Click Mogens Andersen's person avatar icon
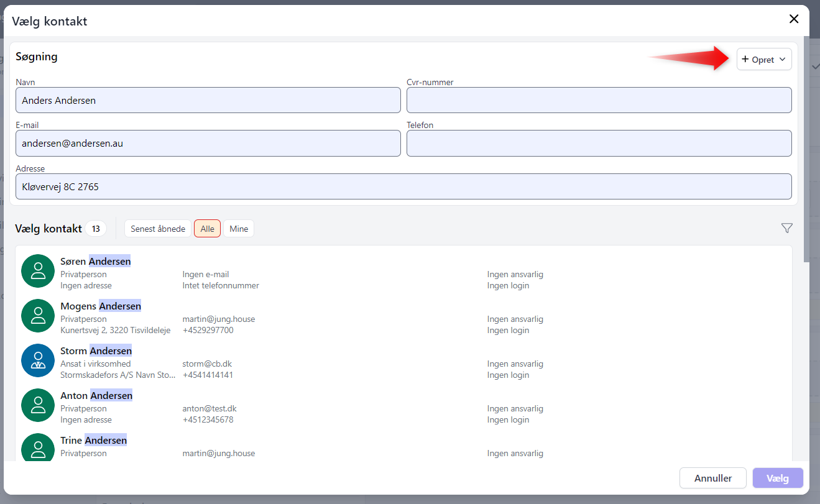The width and height of the screenshot is (820, 504). (38, 316)
